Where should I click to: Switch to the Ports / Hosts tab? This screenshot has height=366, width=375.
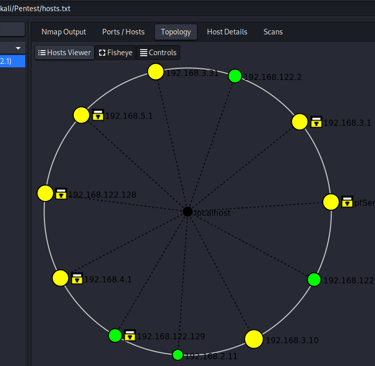click(x=123, y=32)
